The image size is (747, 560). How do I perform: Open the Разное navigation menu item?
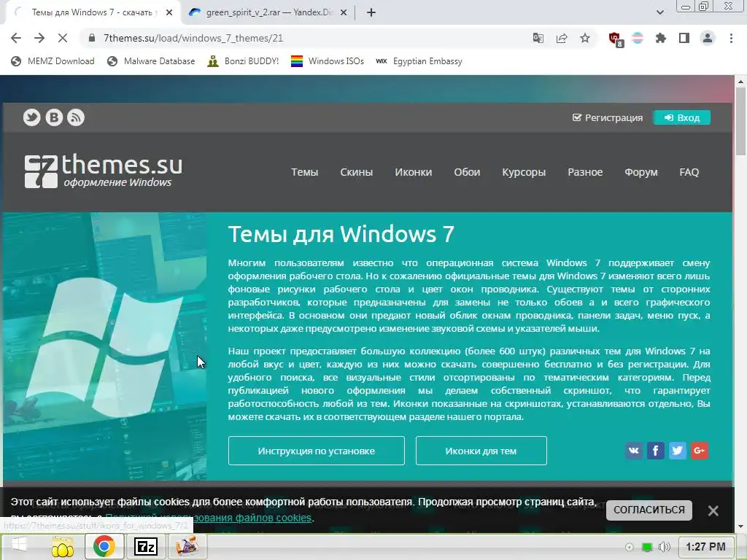point(585,172)
